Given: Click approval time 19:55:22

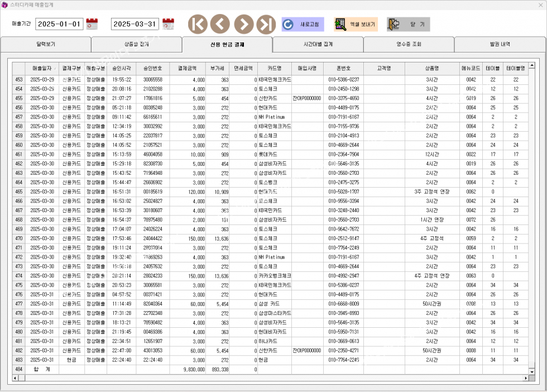Looking at the screenshot, I should pyautogui.click(x=122, y=80).
